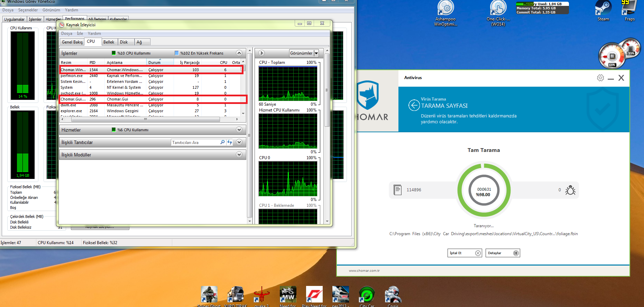The width and height of the screenshot is (644, 307).
Task: Hide the graph pane with the arrow button
Action: pyautogui.click(x=262, y=53)
